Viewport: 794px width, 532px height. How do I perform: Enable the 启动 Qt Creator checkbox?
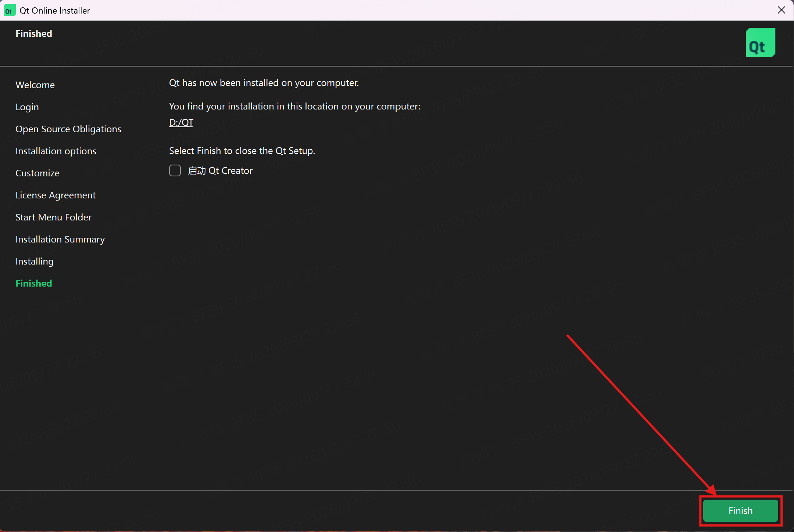click(175, 170)
